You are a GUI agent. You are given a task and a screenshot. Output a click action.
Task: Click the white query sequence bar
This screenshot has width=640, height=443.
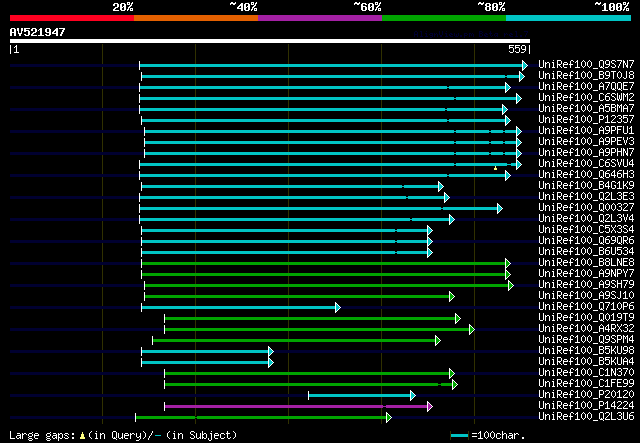point(270,41)
